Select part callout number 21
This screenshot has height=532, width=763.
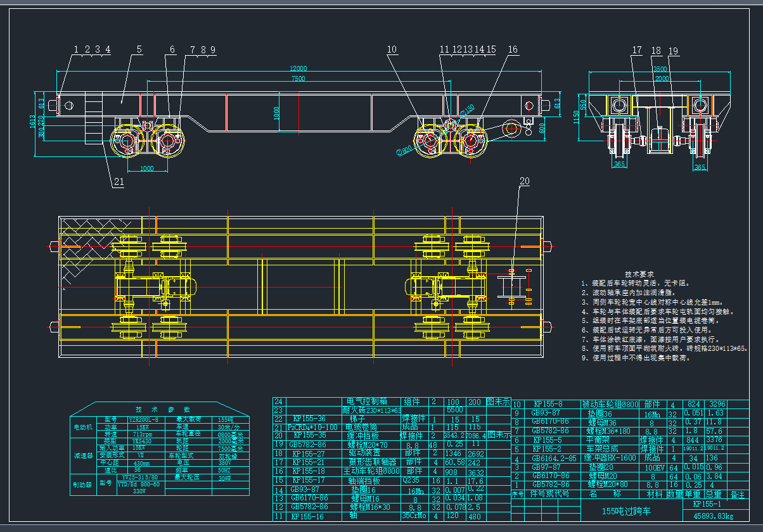coord(119,182)
